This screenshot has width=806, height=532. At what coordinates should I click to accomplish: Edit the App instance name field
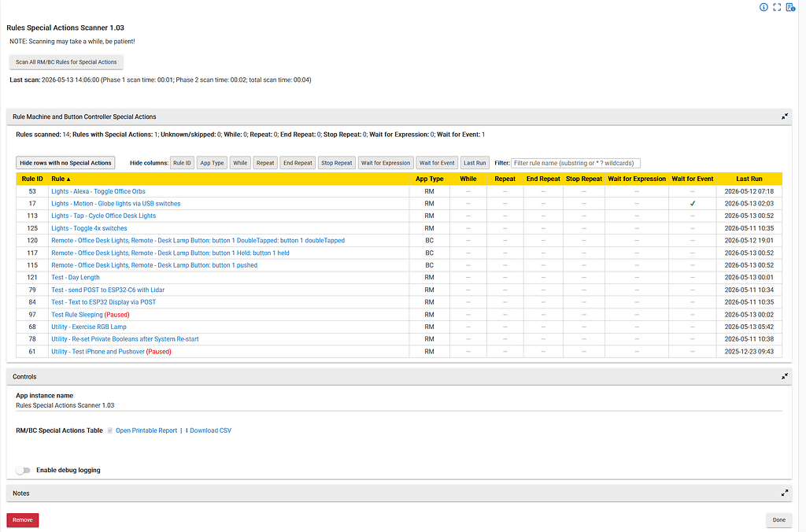(399, 405)
